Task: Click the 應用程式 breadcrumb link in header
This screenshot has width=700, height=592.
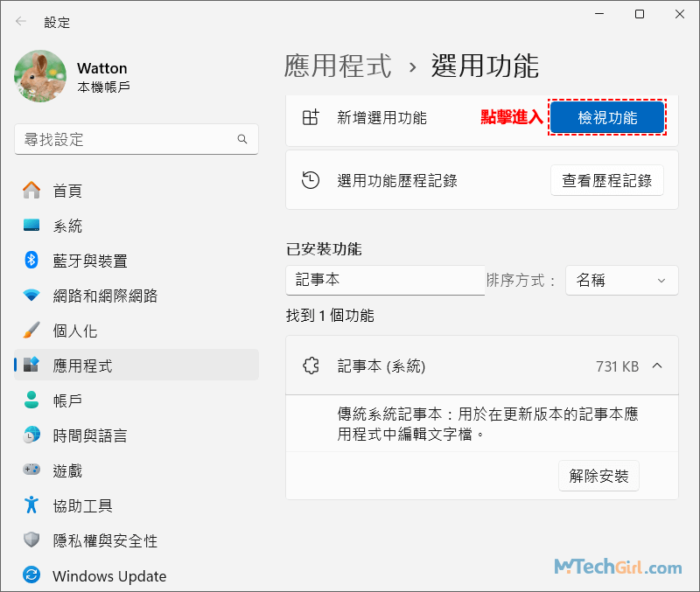Action: click(338, 66)
